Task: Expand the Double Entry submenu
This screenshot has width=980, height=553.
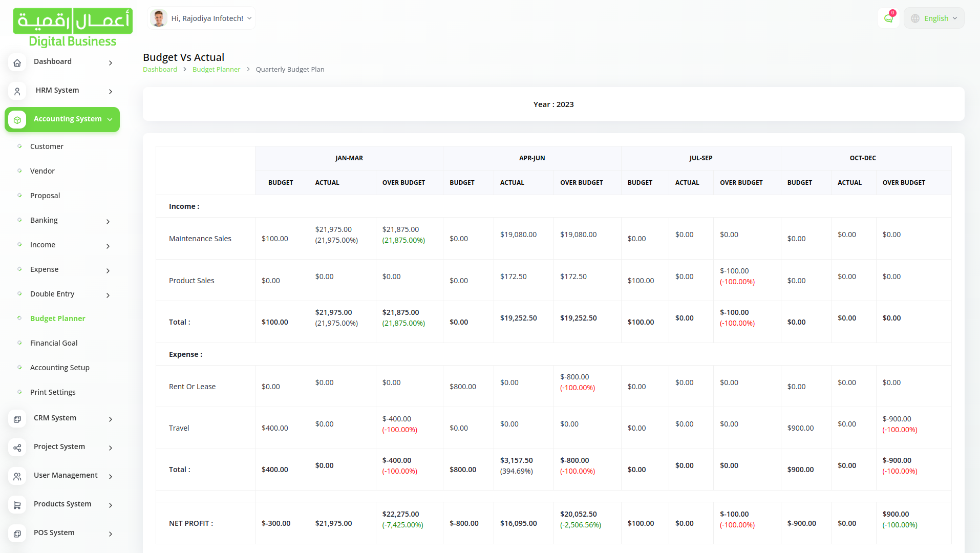Action: [x=108, y=295]
